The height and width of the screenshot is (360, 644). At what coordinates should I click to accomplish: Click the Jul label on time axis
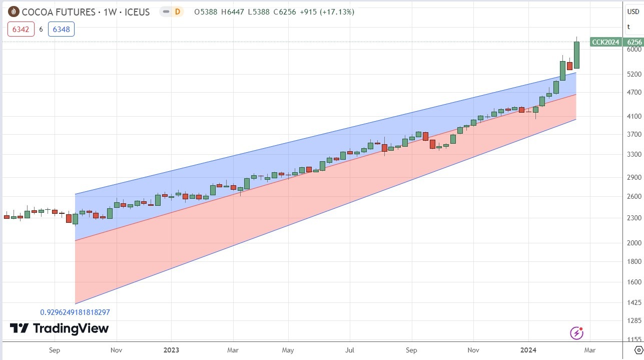pyautogui.click(x=349, y=350)
